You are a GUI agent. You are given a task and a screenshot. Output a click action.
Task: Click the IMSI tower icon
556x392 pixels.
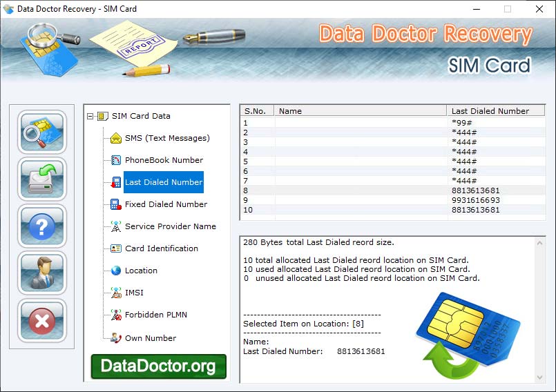115,293
